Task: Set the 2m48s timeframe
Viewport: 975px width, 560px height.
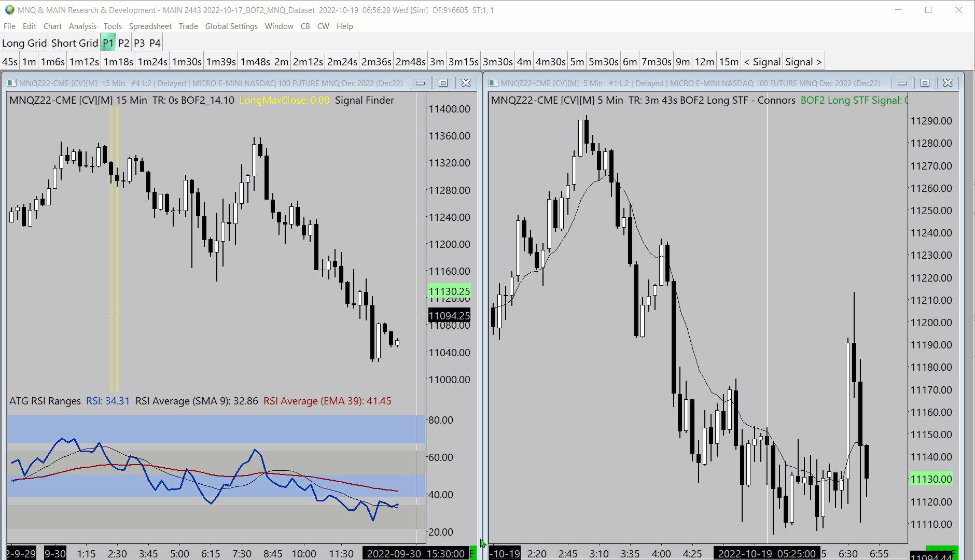Action: pyautogui.click(x=411, y=62)
